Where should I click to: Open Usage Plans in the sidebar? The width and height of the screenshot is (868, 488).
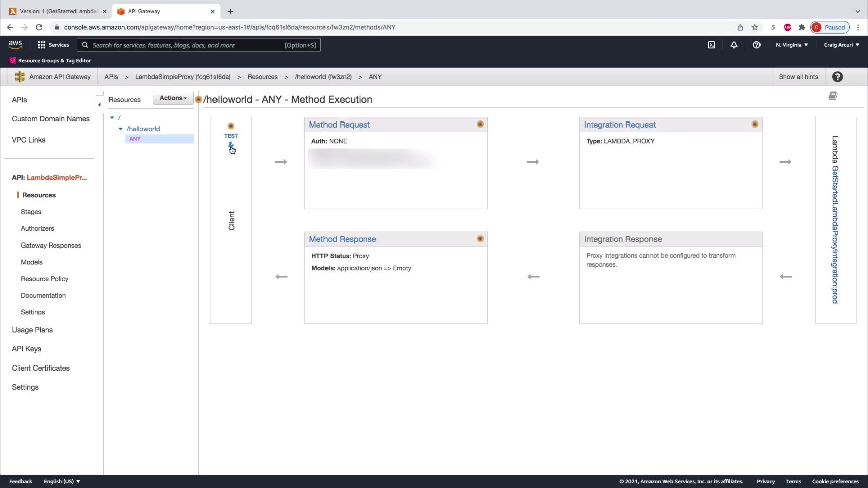[32, 330]
